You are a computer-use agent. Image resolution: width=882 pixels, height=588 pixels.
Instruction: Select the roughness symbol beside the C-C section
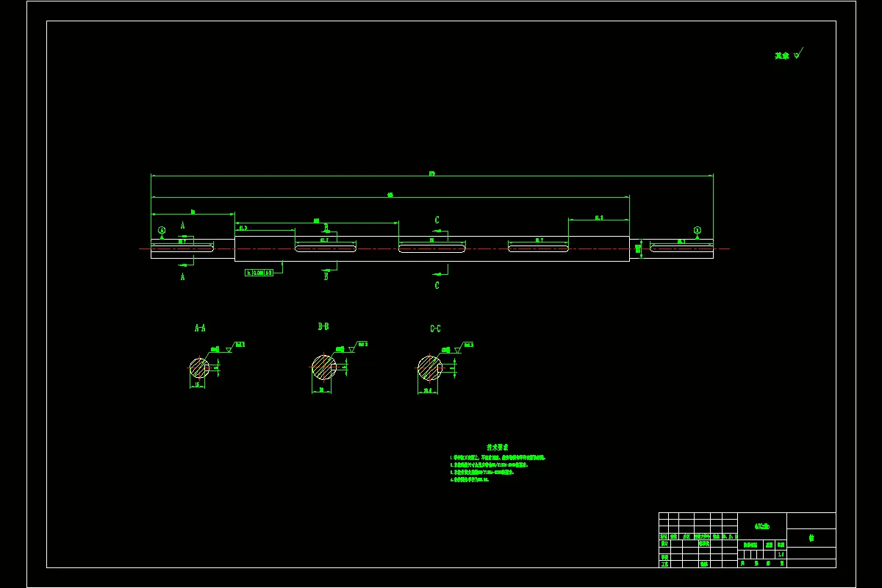pos(463,347)
